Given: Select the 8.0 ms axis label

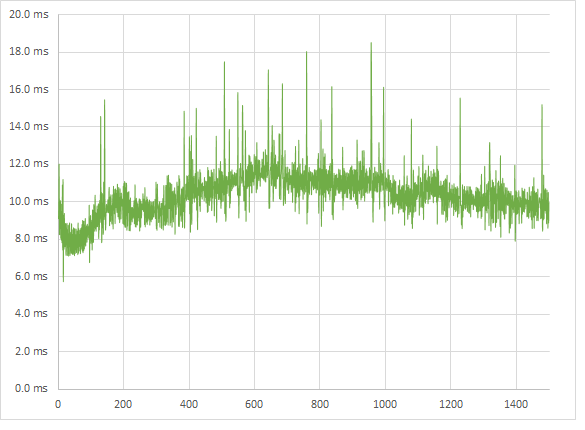Looking at the screenshot, I should tap(31, 238).
